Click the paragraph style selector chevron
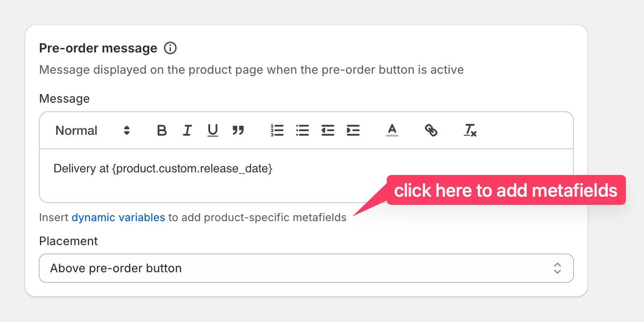 126,130
